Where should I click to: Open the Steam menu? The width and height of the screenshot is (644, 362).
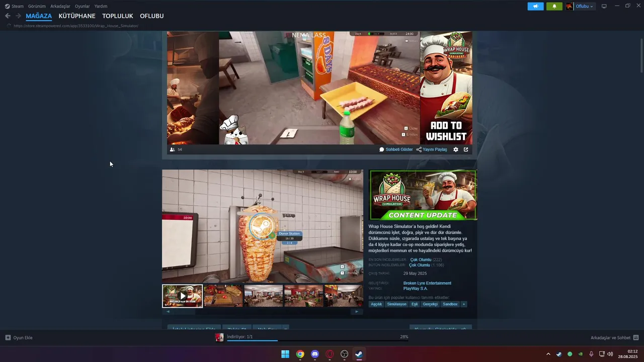(18, 6)
